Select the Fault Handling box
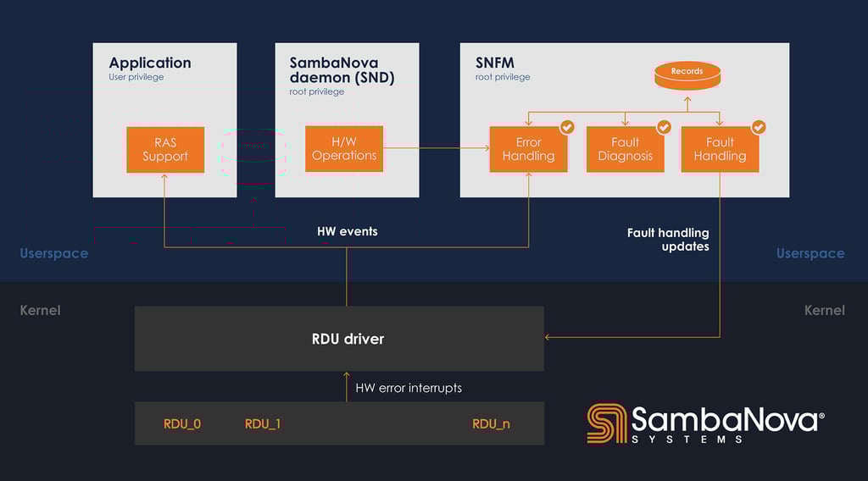Screen dimensions: 868x481 click(720, 149)
